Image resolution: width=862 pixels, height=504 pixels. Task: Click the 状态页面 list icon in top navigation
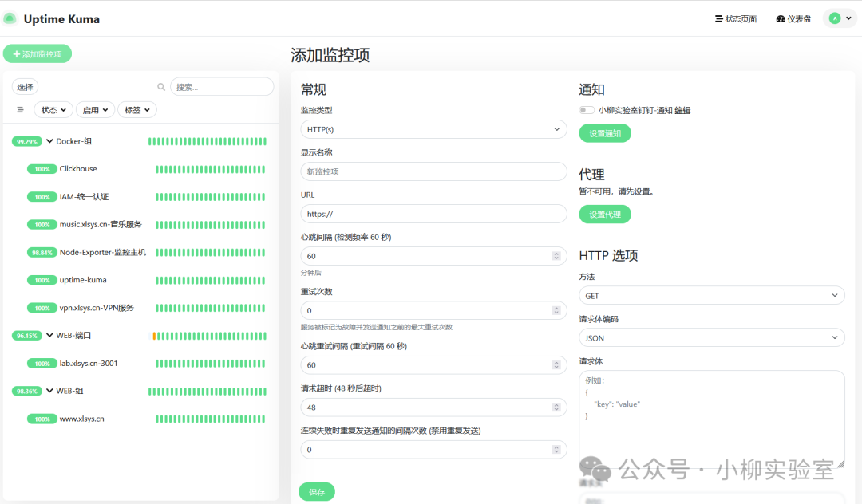[719, 18]
